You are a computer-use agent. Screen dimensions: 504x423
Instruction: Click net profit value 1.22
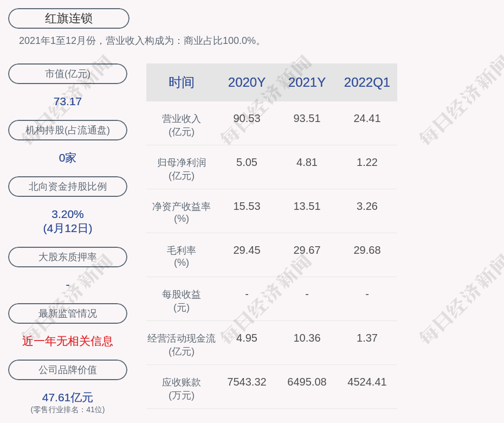click(x=367, y=163)
